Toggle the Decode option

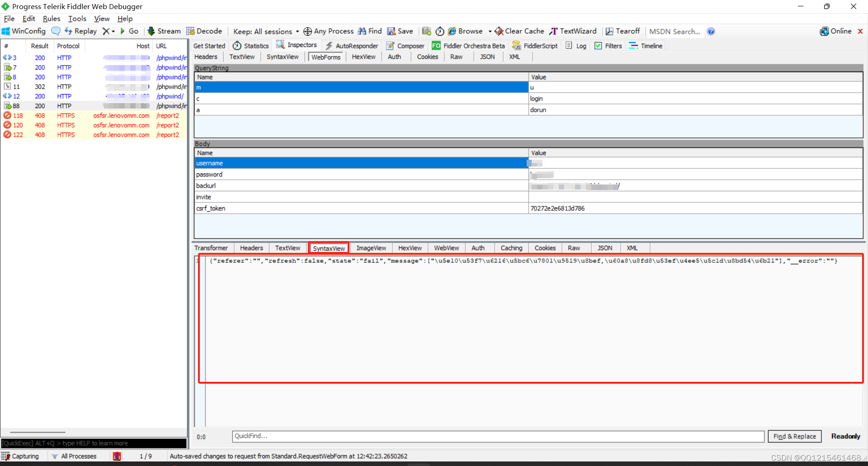204,31
